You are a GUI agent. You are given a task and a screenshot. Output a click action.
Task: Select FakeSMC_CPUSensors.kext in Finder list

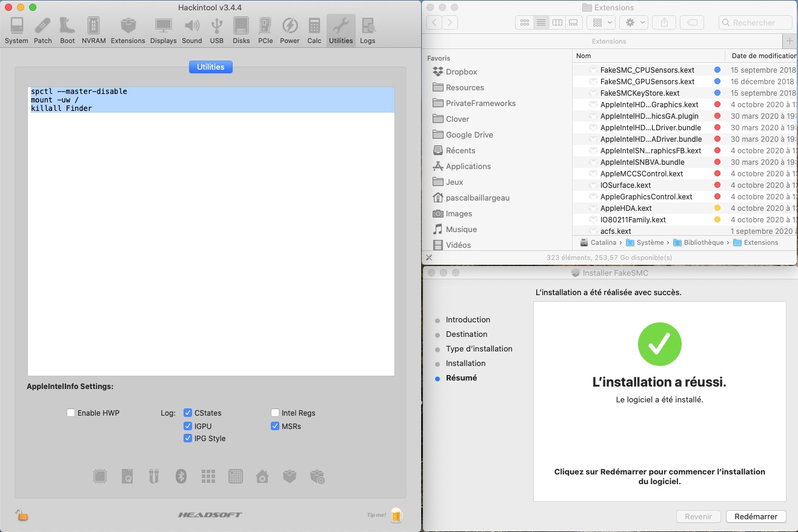tap(685, 70)
